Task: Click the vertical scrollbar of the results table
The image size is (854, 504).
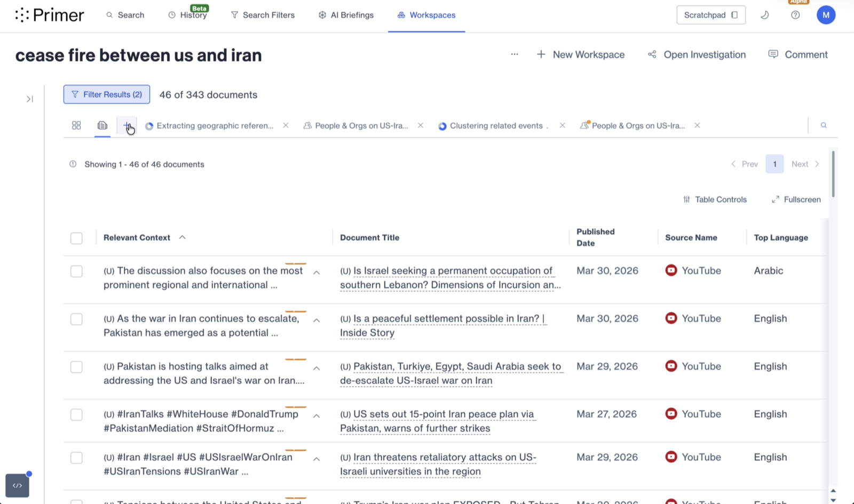Action: [833, 174]
